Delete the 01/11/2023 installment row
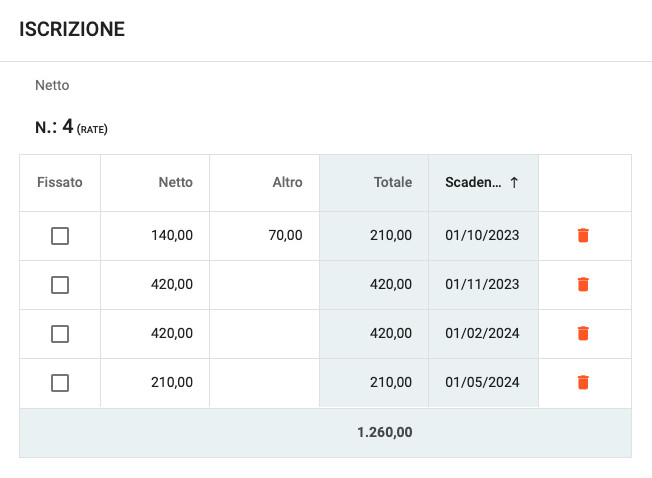The width and height of the screenshot is (652, 478). [583, 284]
